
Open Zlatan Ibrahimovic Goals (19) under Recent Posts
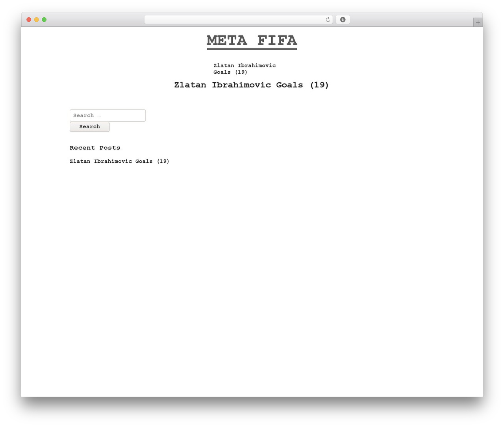(119, 161)
